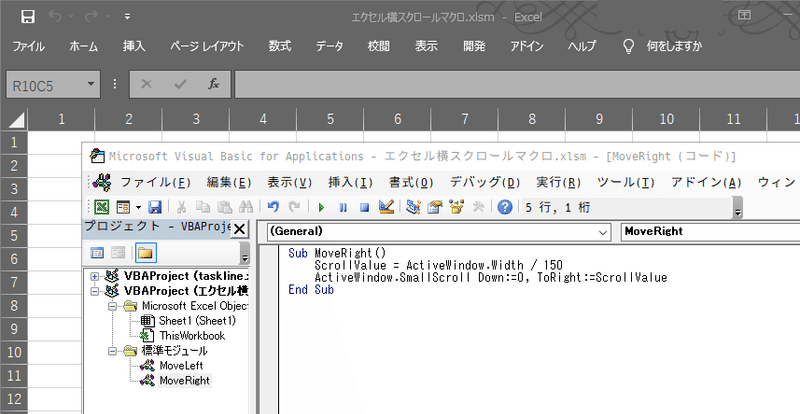
Task: Click the Redo arrow in VBA toolbar
Action: click(294, 207)
